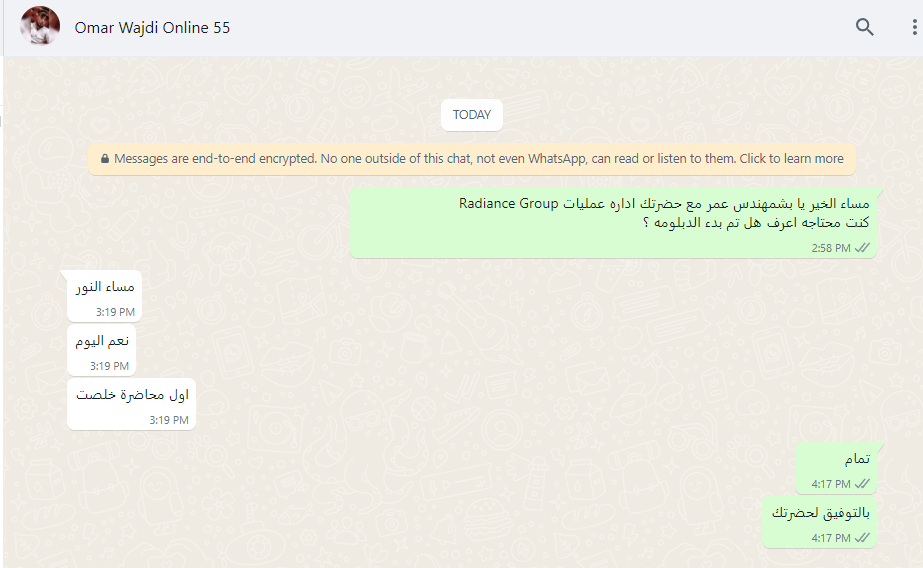Click read receipt ticks on the "تمام" message
The height and width of the screenshot is (568, 923).
click(x=862, y=484)
